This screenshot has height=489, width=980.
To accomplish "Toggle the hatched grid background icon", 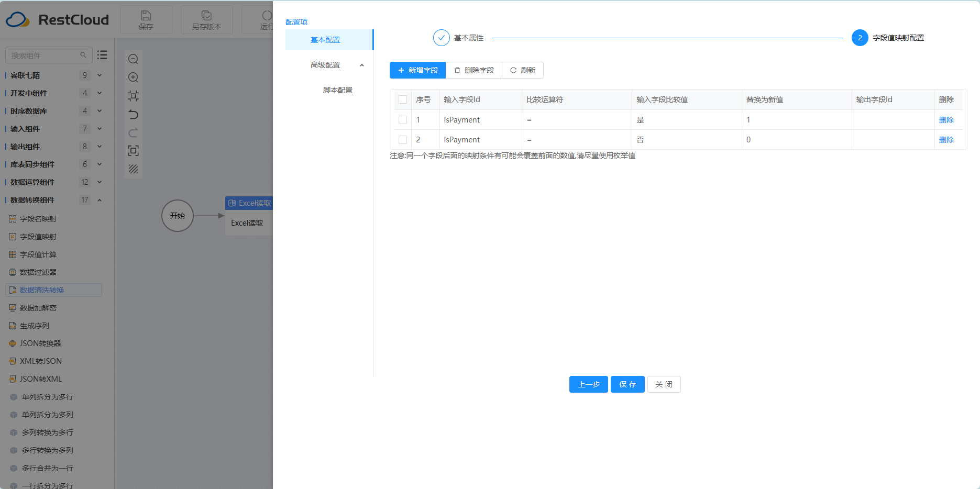I will coord(133,169).
